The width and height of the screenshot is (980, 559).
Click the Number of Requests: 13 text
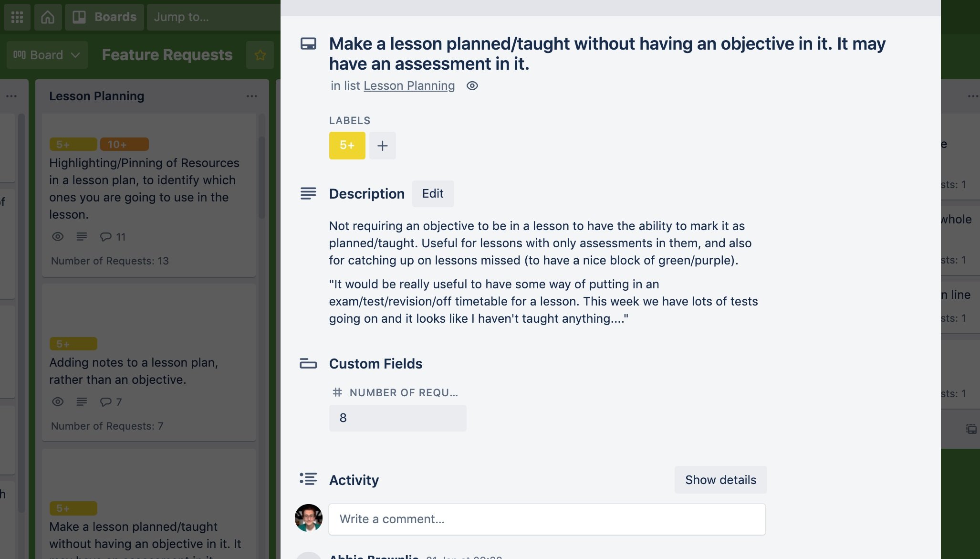coord(110,261)
